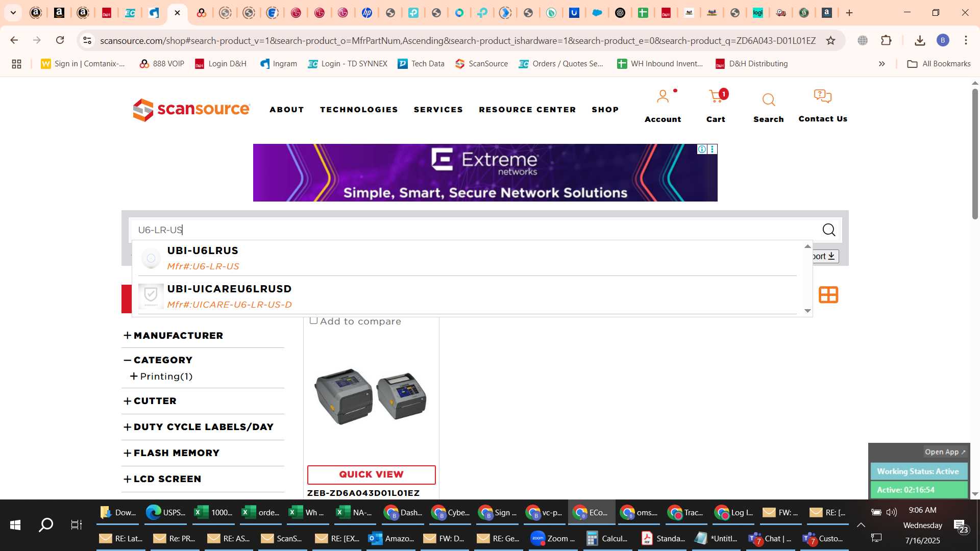The width and height of the screenshot is (980, 551).
Task: View site information icon in the address bar
Action: pyautogui.click(x=87, y=40)
